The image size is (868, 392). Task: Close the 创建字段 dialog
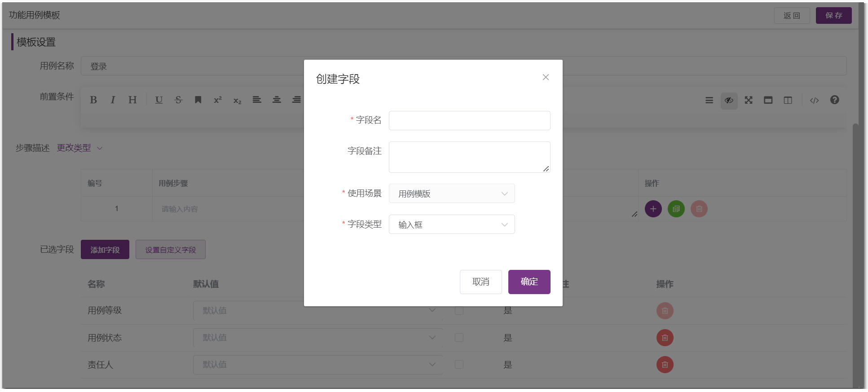pos(546,77)
